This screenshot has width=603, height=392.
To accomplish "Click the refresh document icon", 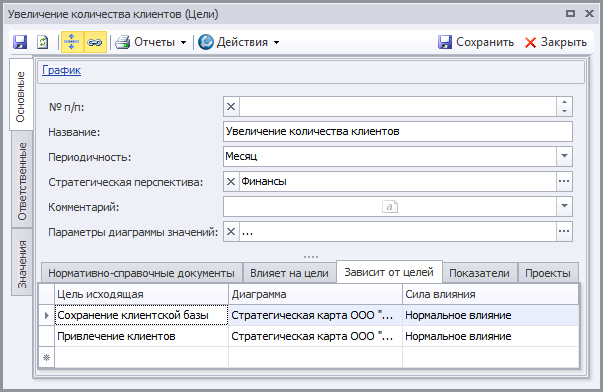I will 42,42.
